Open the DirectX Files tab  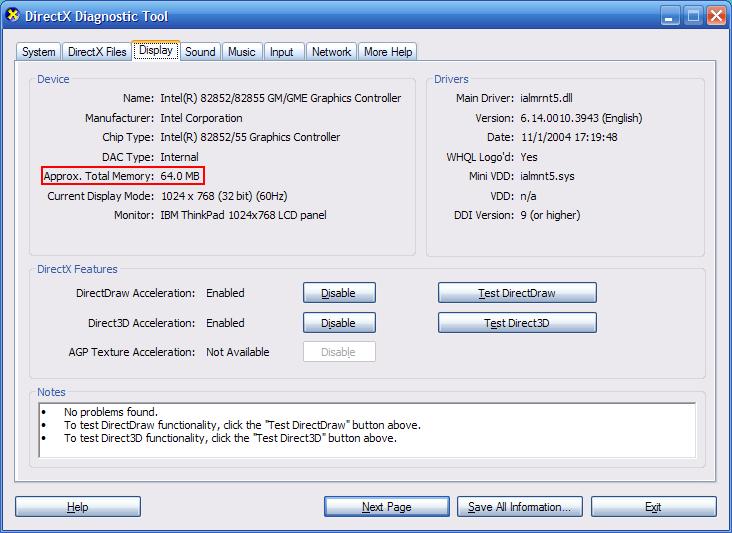coord(97,52)
